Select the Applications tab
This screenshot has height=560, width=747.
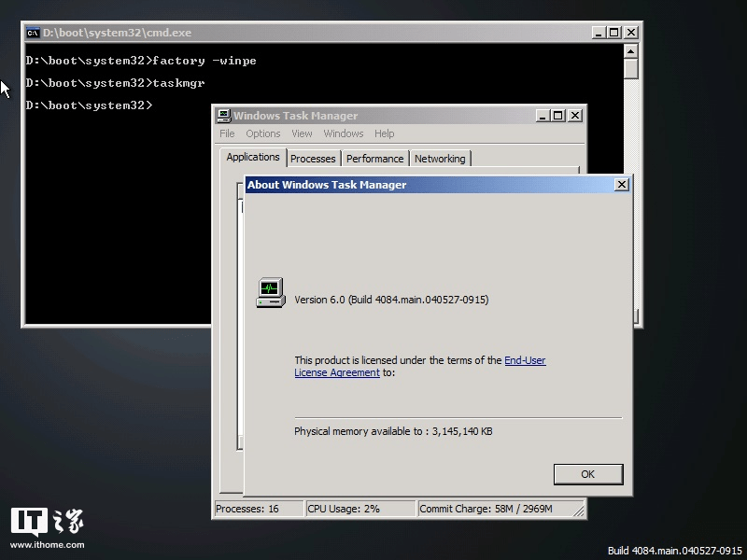coord(252,157)
